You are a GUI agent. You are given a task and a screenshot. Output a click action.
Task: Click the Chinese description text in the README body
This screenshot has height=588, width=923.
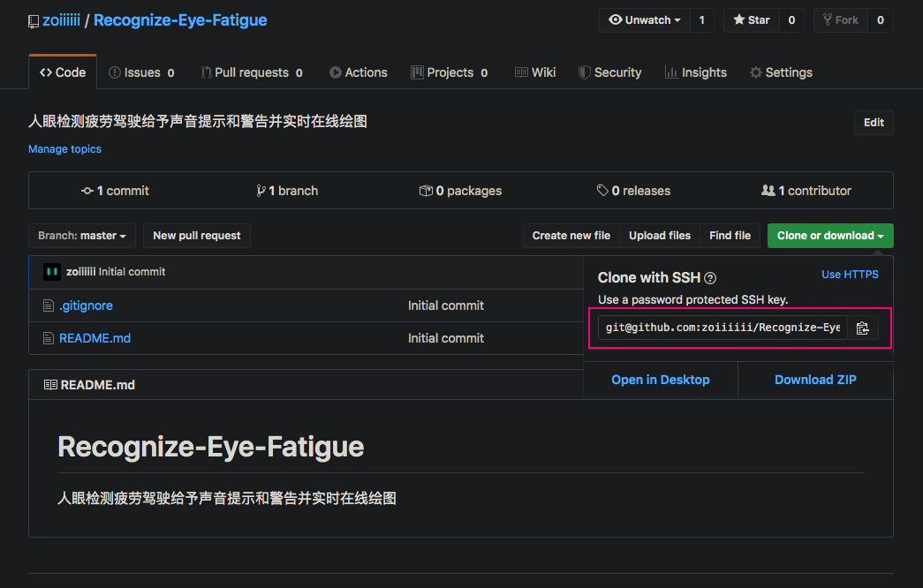click(227, 499)
